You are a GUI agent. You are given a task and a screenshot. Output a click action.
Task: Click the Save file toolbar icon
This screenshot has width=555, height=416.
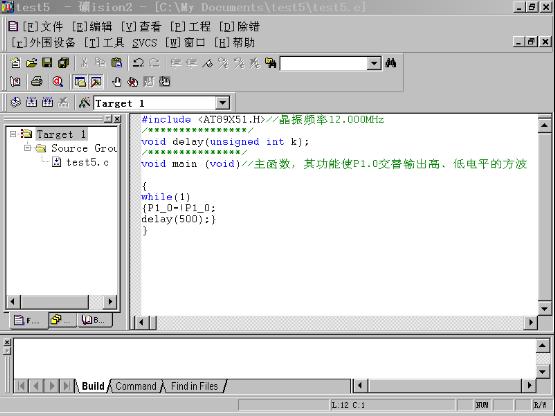(47, 63)
